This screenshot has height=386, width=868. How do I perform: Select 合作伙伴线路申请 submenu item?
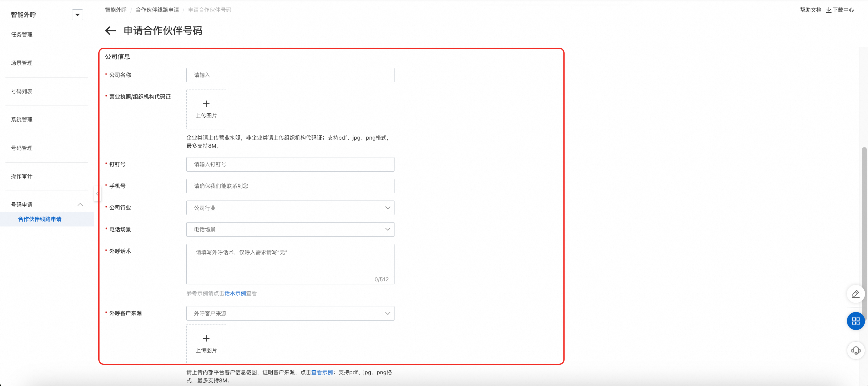40,219
